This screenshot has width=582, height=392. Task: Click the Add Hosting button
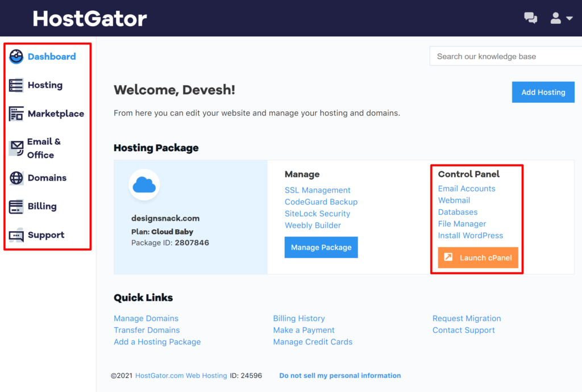(x=543, y=91)
